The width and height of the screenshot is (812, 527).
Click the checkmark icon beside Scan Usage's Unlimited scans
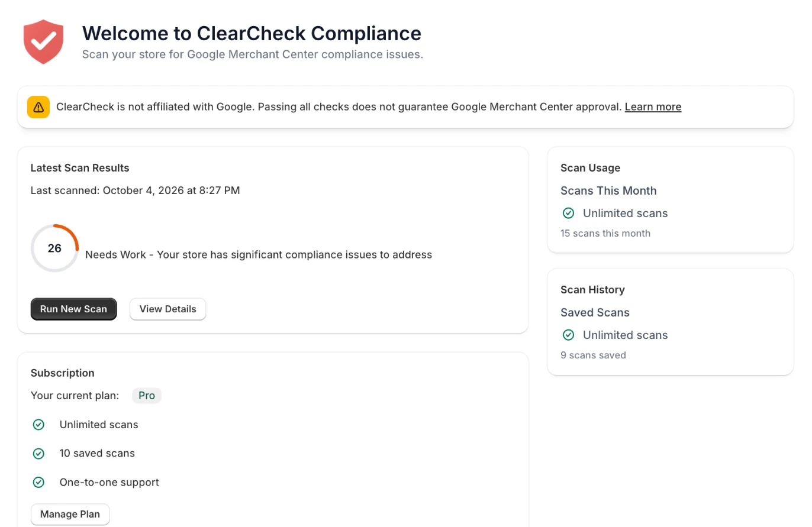[x=568, y=213]
